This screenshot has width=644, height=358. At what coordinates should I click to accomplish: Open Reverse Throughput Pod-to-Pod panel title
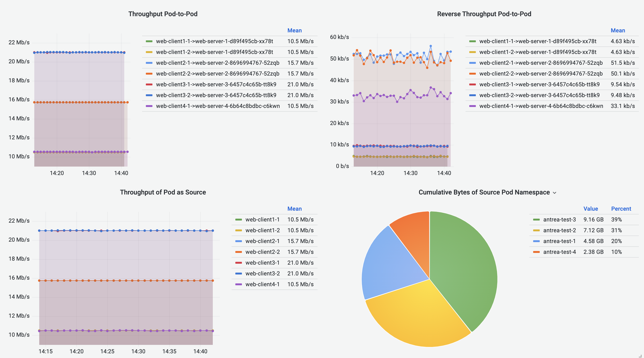coord(484,14)
